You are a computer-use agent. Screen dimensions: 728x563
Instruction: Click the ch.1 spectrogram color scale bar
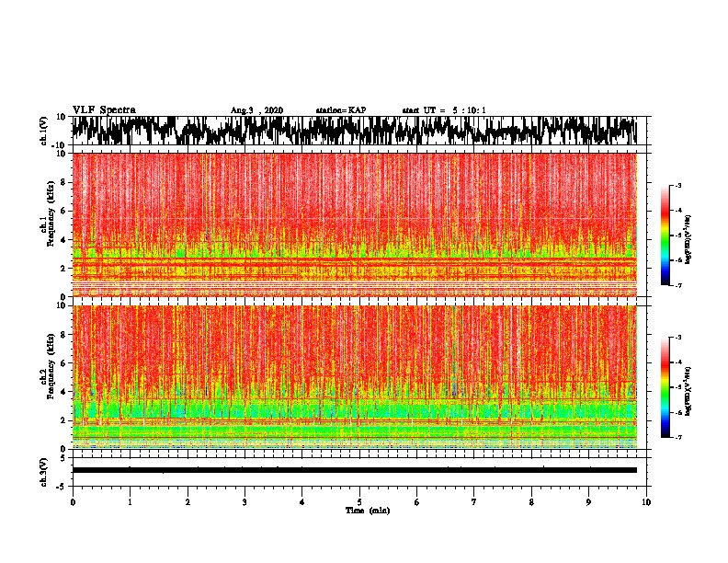coord(665,236)
